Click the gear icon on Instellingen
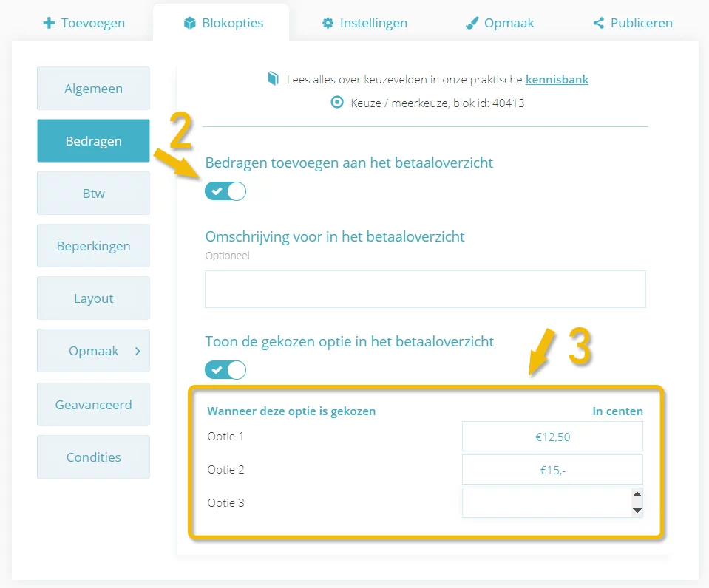The height and width of the screenshot is (588, 709). (328, 23)
